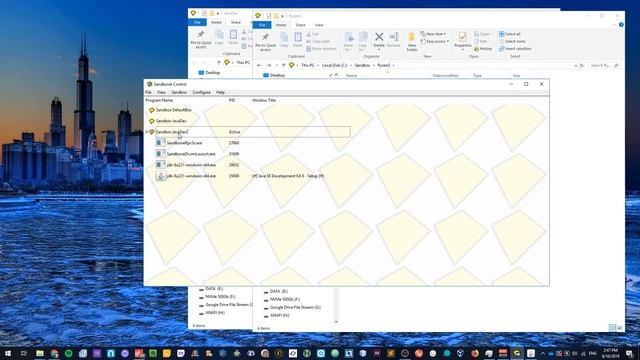The height and width of the screenshot is (360, 640).
Task: Click the Up arrow in the front Explorer window
Action: tap(283, 65)
